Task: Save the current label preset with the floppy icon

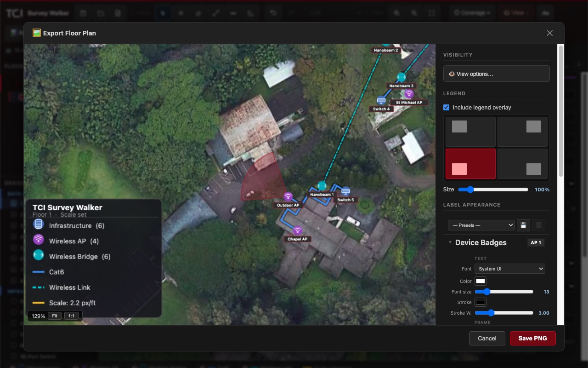Action: (523, 225)
